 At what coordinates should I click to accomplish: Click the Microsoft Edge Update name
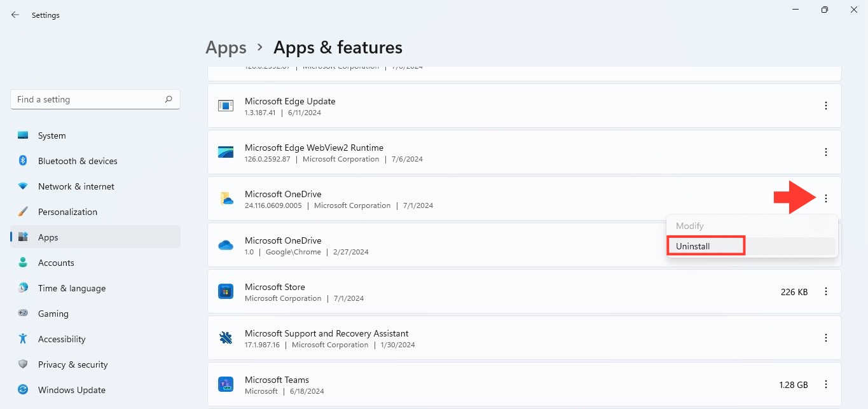click(290, 101)
